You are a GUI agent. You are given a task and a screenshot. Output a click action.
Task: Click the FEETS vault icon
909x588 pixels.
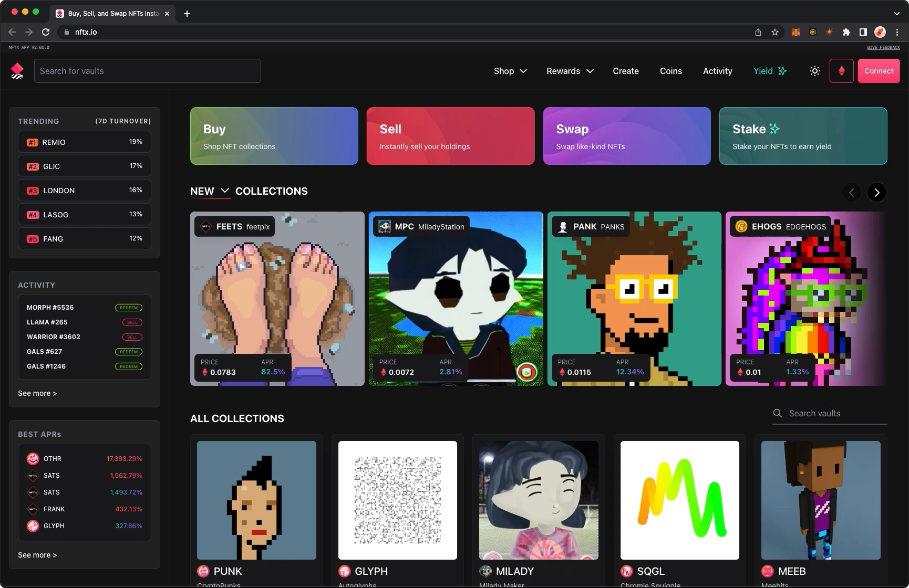206,227
